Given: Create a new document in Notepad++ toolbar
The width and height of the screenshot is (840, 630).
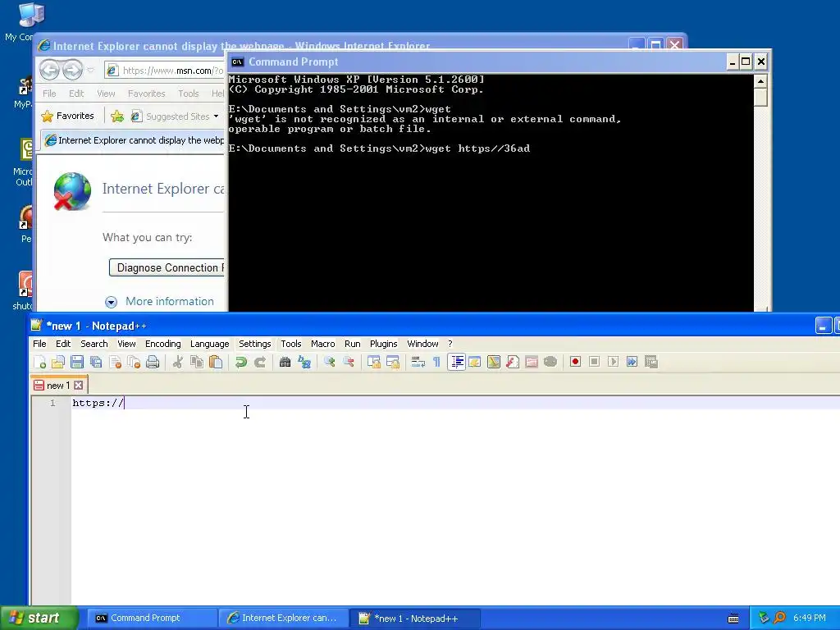Looking at the screenshot, I should (39, 362).
